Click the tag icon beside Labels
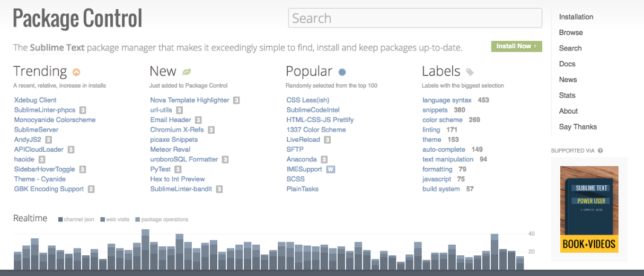The width and height of the screenshot is (644, 276). pos(470,72)
